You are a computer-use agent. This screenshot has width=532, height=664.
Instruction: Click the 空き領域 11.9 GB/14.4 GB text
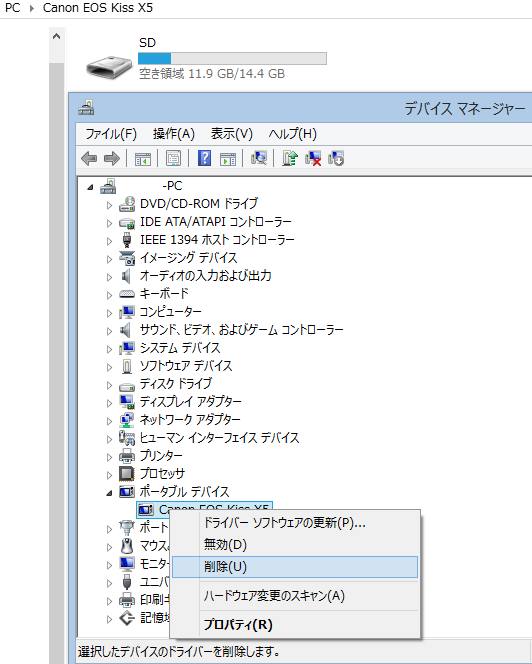point(212,74)
